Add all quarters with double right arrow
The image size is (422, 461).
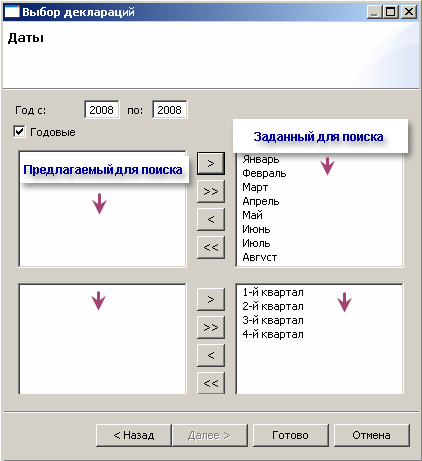pyautogui.click(x=211, y=327)
